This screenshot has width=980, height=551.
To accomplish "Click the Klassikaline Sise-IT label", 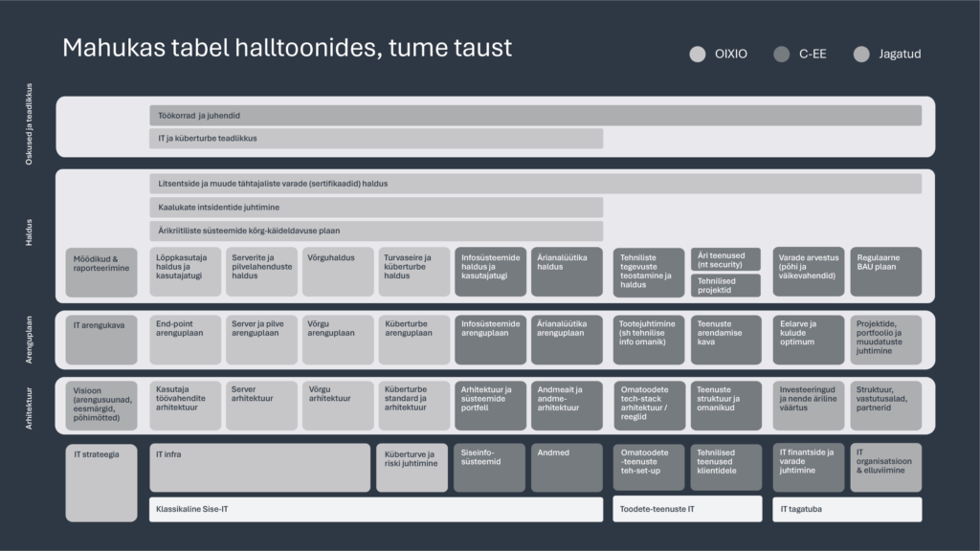I will point(376,509).
